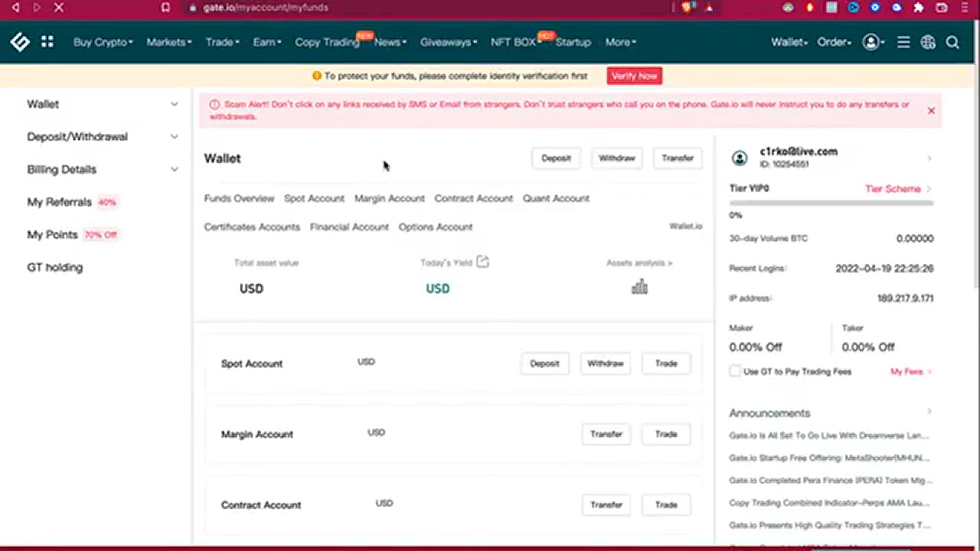This screenshot has width=980, height=551.
Task: Open the Copy Trading navigation item
Action: click(327, 42)
